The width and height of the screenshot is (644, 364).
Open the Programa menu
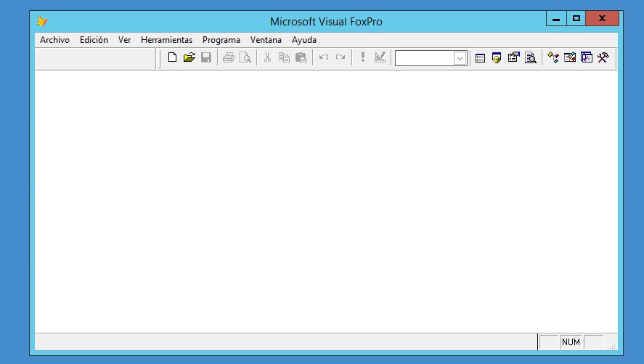pyautogui.click(x=221, y=40)
